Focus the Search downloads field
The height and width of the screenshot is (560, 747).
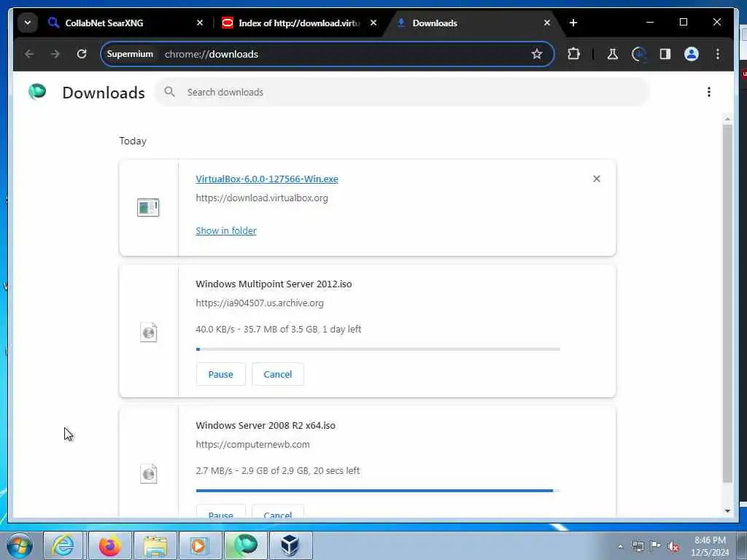pos(402,92)
